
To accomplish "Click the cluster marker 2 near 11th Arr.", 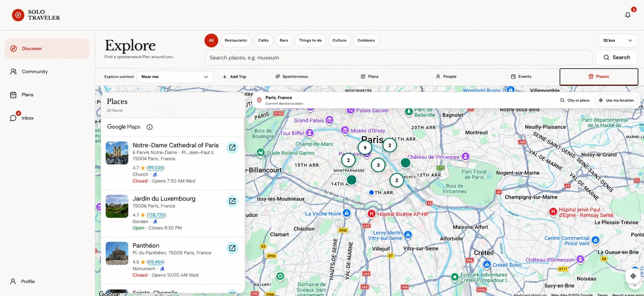I will click(390, 145).
